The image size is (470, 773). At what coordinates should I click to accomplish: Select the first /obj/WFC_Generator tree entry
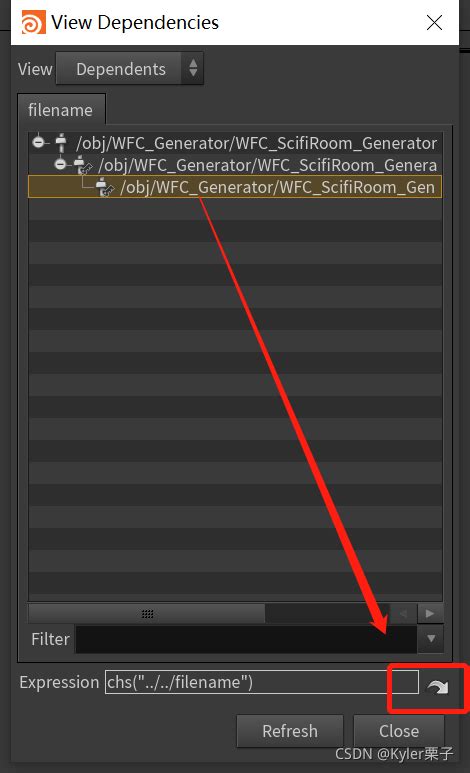(256, 143)
